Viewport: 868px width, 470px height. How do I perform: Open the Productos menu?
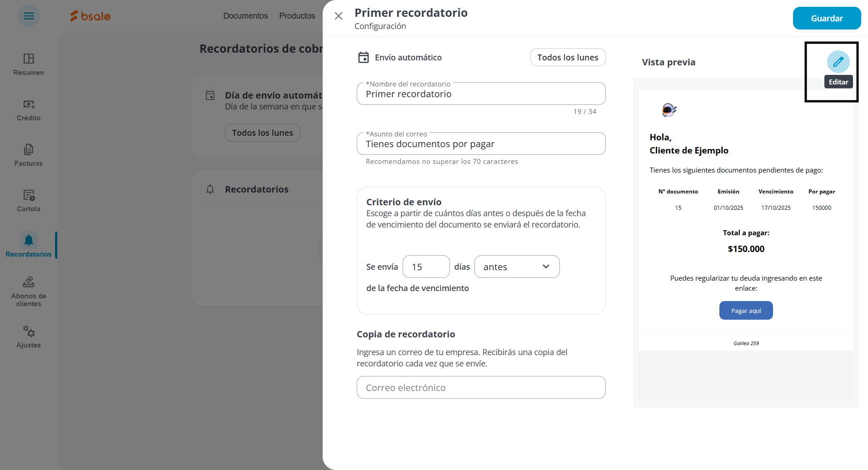[x=297, y=16]
